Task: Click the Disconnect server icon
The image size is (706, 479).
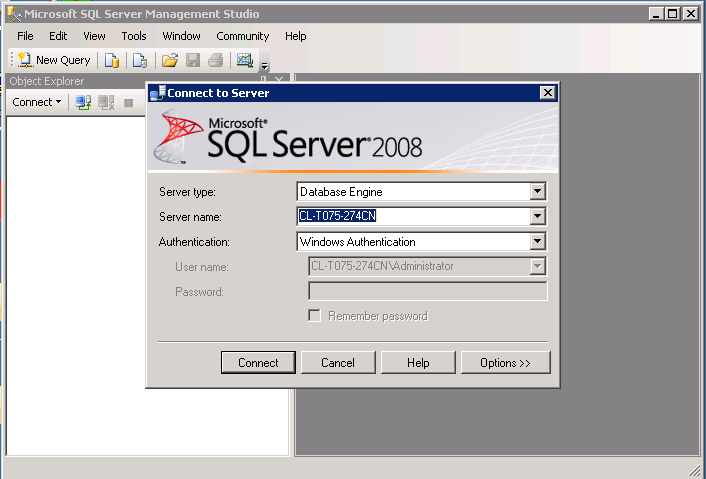Action: pos(106,102)
